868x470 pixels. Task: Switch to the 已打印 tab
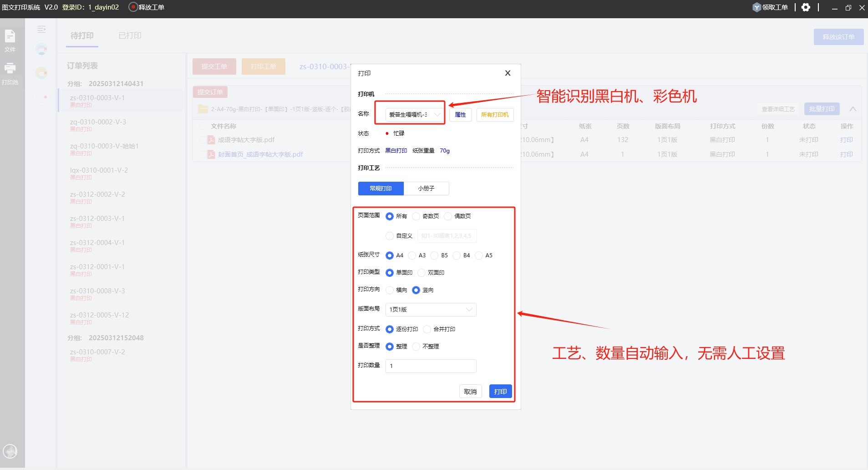[130, 36]
